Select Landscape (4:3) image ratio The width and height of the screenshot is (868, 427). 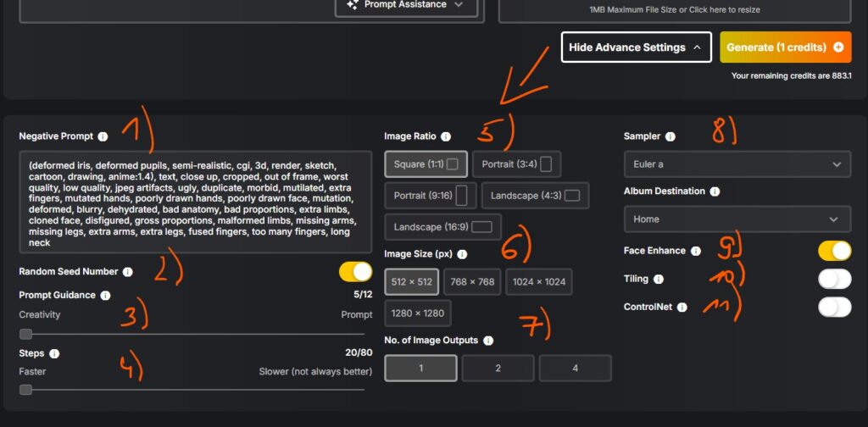click(535, 196)
